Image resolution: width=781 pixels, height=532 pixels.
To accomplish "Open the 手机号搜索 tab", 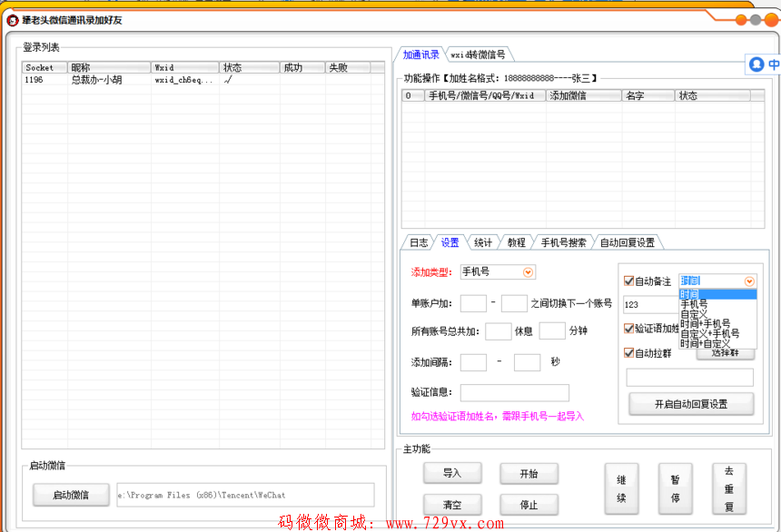I will click(x=563, y=242).
